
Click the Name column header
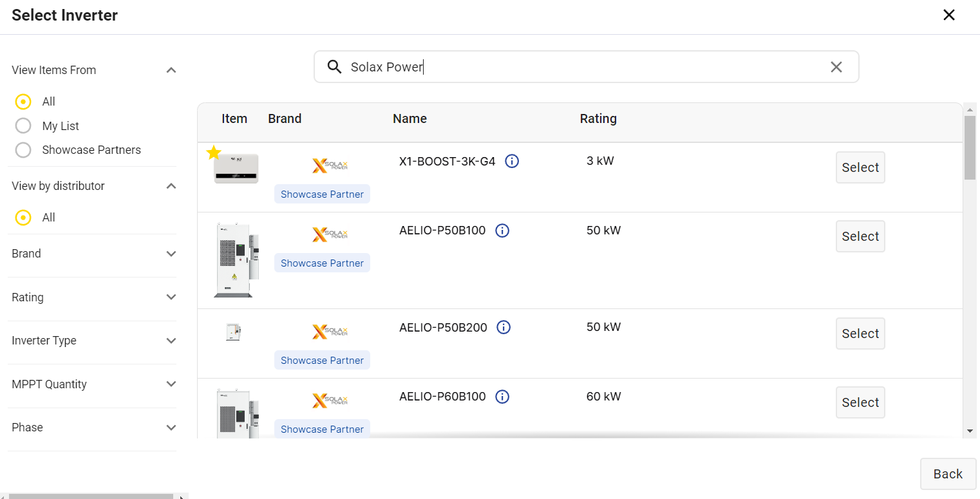tap(410, 118)
